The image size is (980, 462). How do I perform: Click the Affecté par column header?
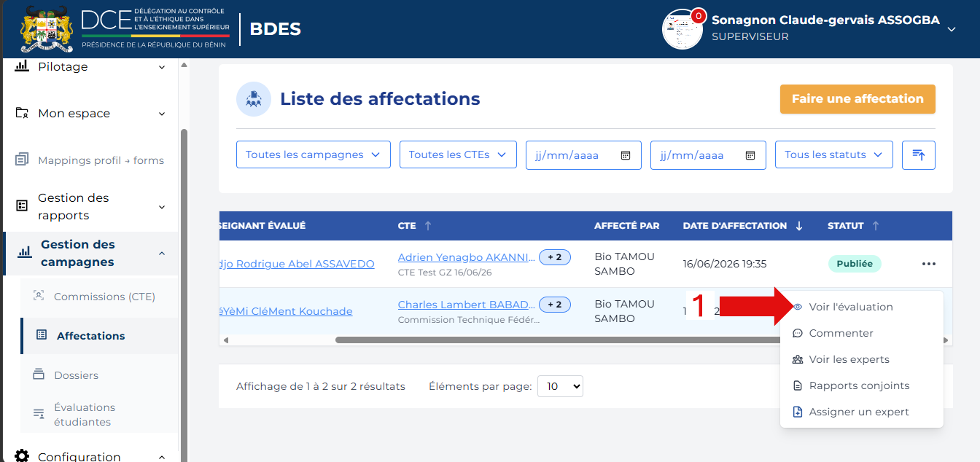626,226
